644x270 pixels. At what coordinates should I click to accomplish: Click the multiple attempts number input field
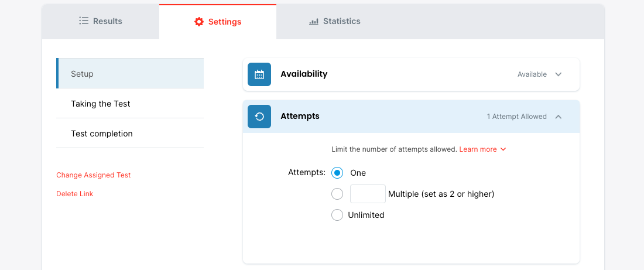click(x=368, y=194)
